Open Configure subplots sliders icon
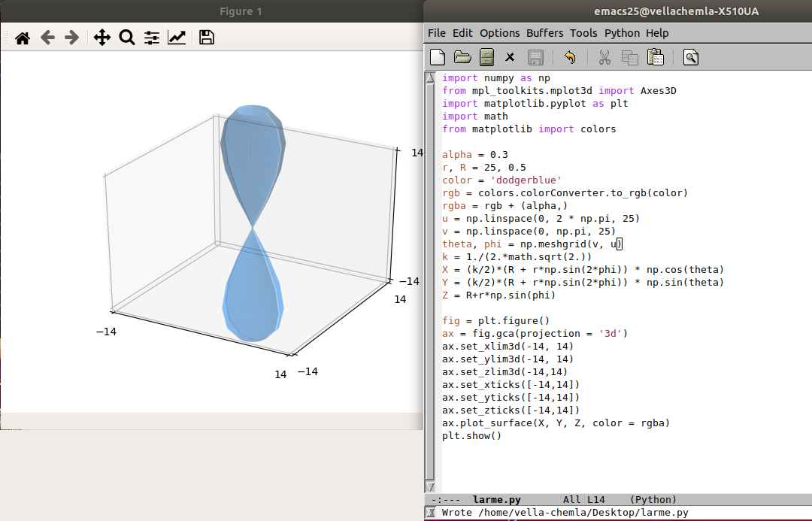This screenshot has width=812, height=521. click(x=152, y=38)
